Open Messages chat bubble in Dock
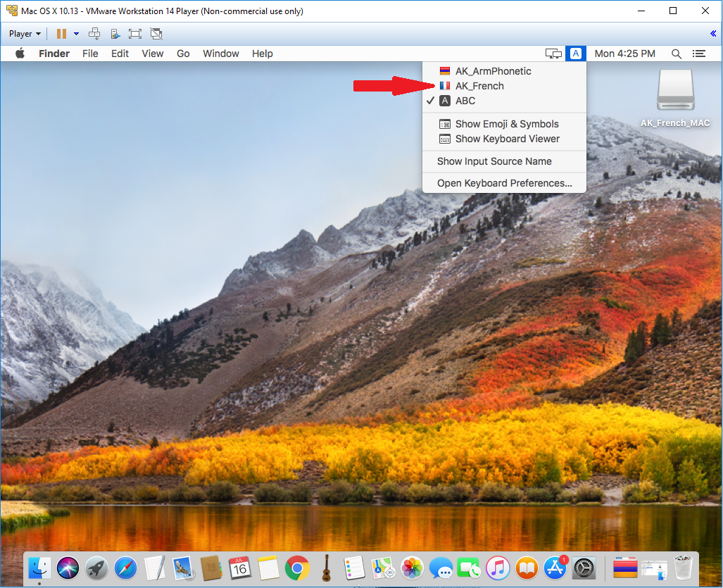Screen dimensions: 723x588 441,568
